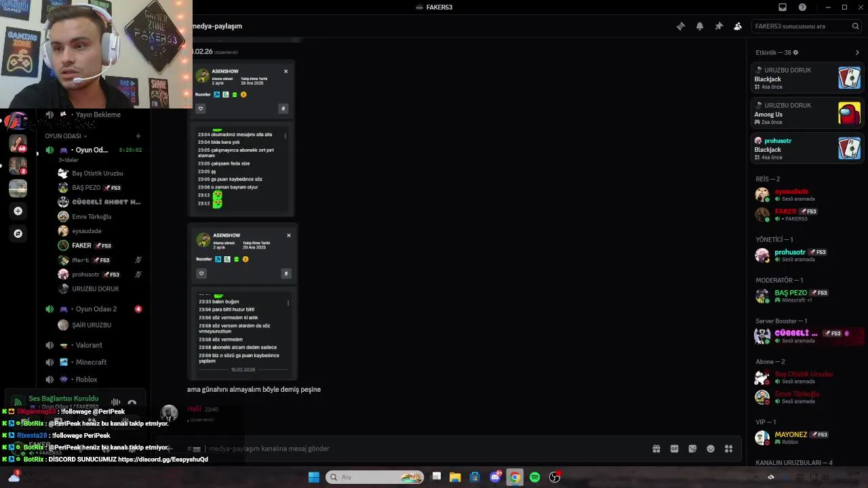
Task: Open the threads icon in the channel header
Action: coord(681,26)
